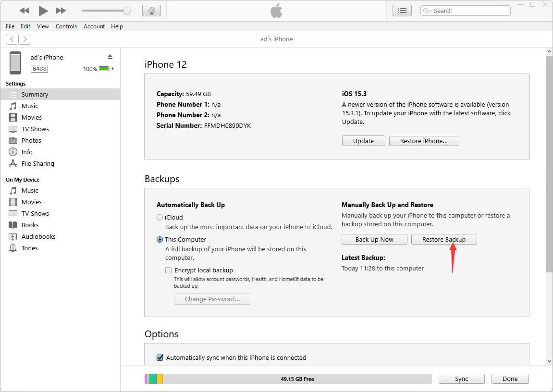
Task: Open the View menu
Action: [x=43, y=26]
